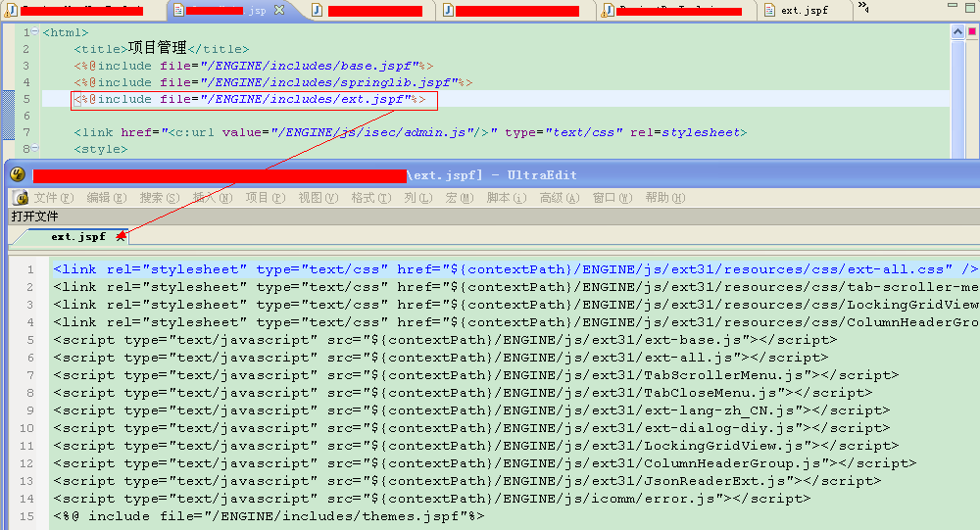
Task: Collapse the style fold marker on line 8
Action: [x=35, y=148]
